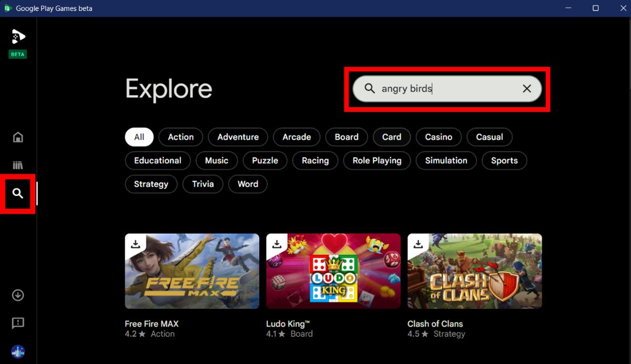Filter games by Action category
This screenshot has width=631, height=364.
(180, 137)
